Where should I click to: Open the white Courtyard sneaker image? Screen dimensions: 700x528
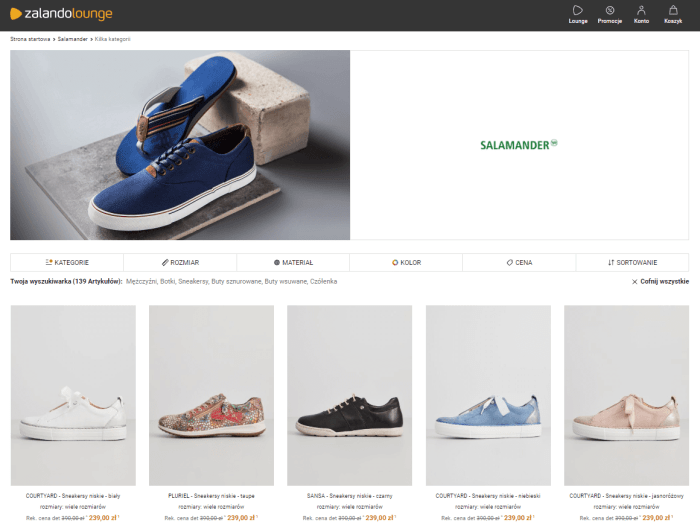tap(73, 395)
